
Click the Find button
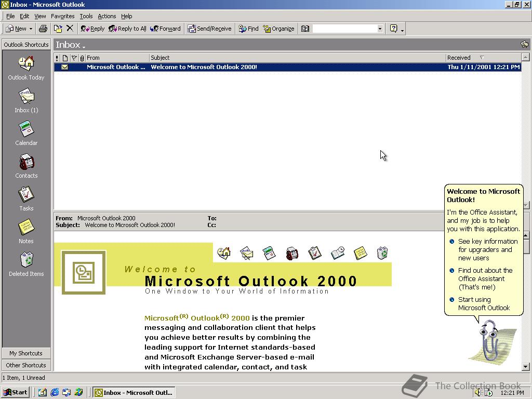(249, 29)
